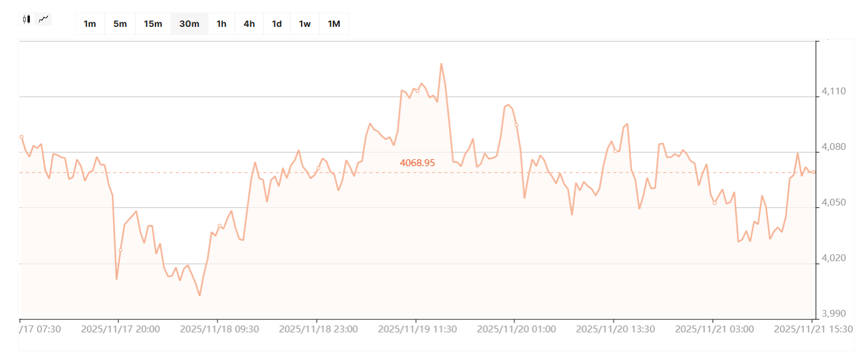This screenshot has width=868, height=353.
Task: Select the line chart view icon
Action: click(x=43, y=19)
